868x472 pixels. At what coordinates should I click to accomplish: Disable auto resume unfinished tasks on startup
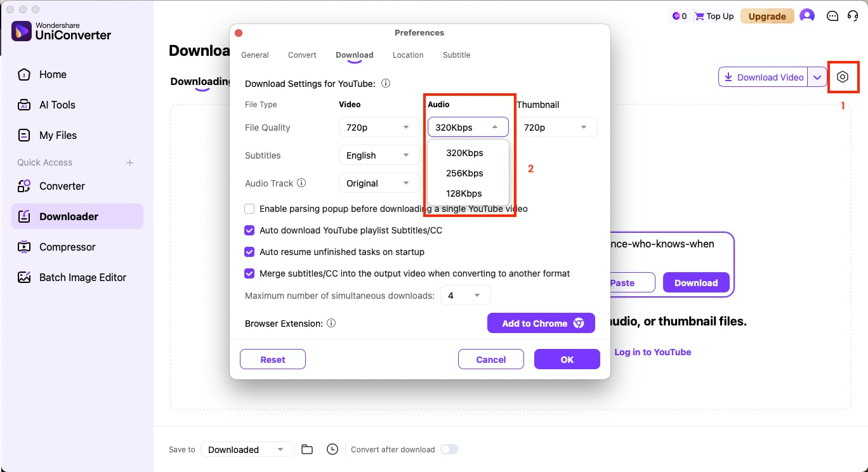(249, 252)
